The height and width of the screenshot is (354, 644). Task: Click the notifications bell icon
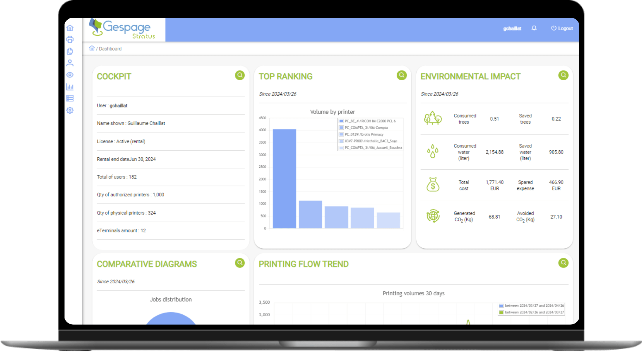(534, 28)
